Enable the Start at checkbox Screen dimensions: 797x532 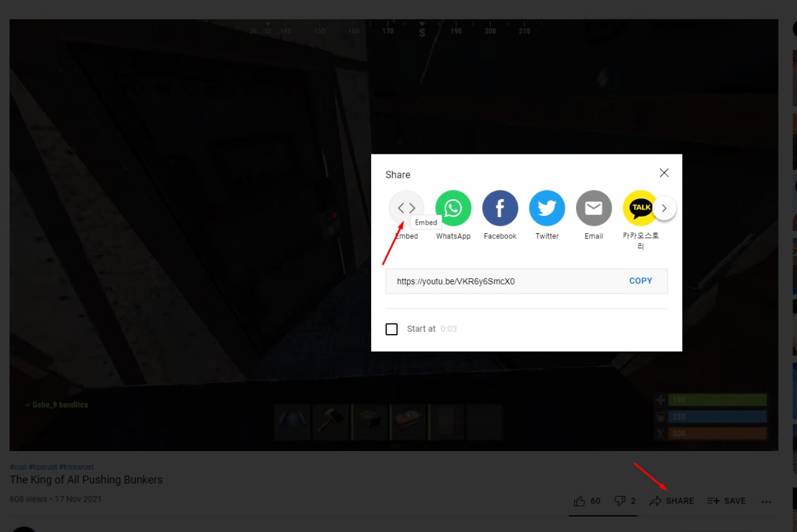pyautogui.click(x=392, y=329)
